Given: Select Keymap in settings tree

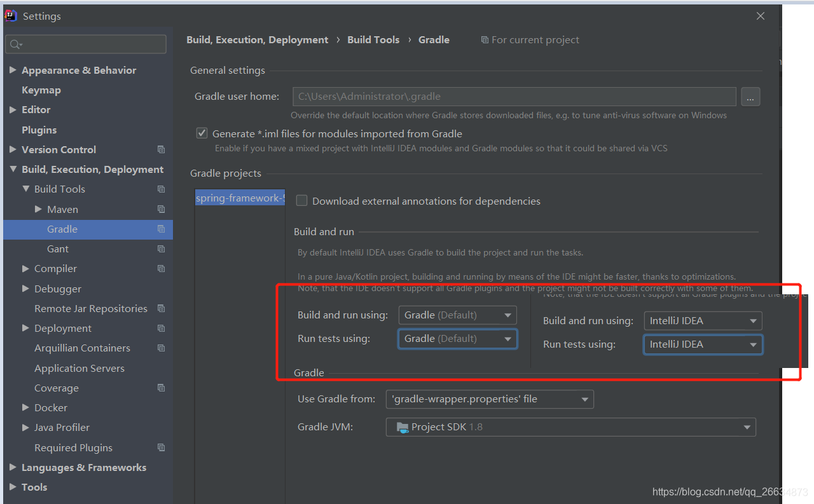Looking at the screenshot, I should pos(41,90).
